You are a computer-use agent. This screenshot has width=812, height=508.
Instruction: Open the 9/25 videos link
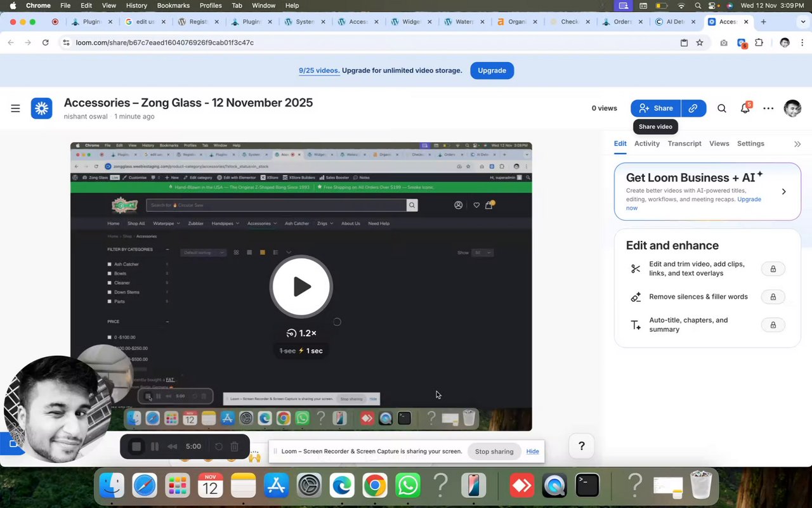click(319, 70)
